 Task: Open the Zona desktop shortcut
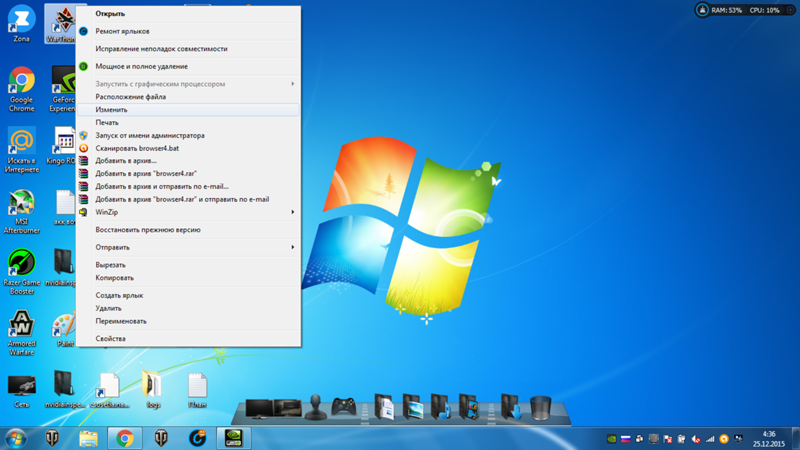(x=21, y=23)
